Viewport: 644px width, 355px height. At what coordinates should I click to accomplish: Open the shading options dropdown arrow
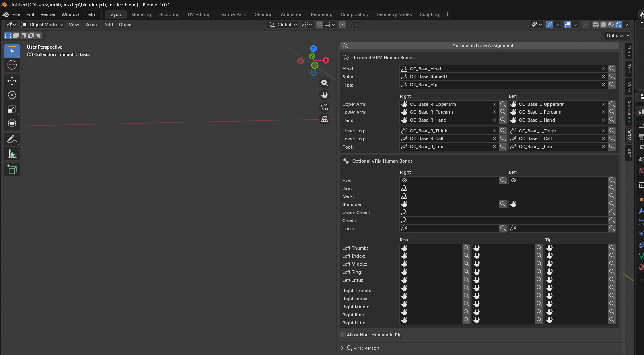point(626,25)
